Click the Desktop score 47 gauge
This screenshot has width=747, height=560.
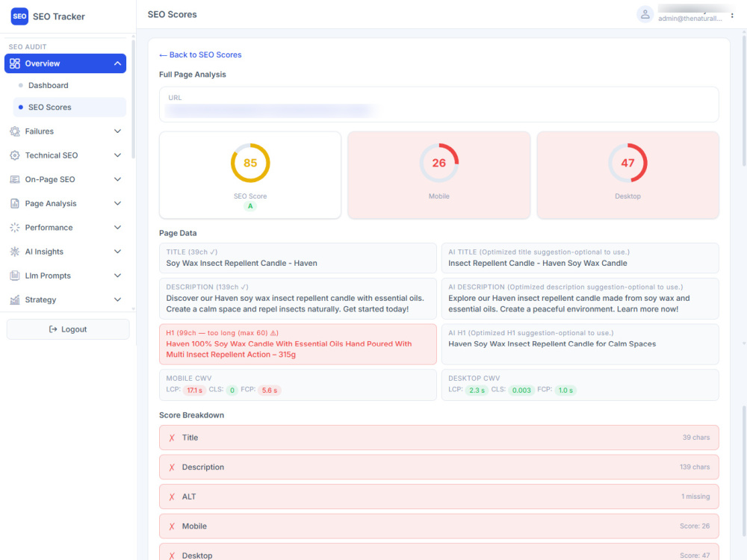point(627,163)
